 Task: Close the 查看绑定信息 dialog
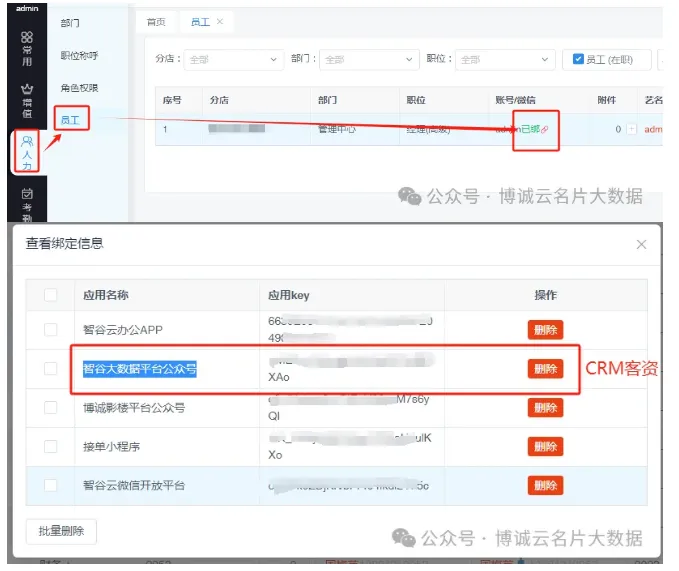tap(641, 244)
